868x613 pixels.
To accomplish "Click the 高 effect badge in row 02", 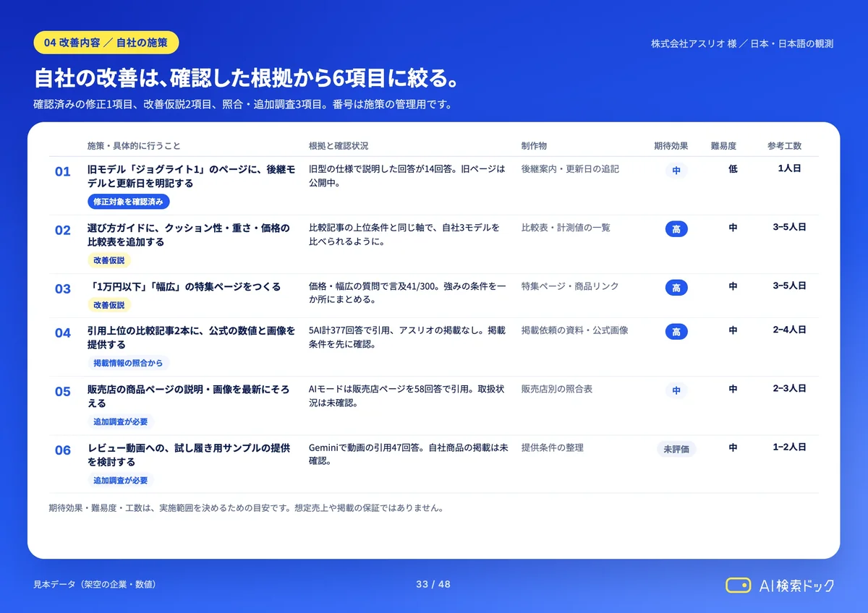I will 676,229.
